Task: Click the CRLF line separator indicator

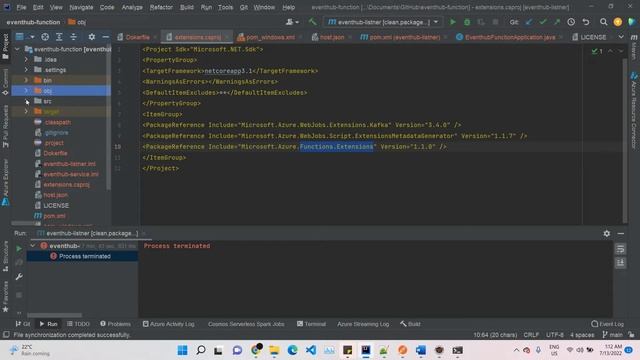Action: pyautogui.click(x=531, y=335)
